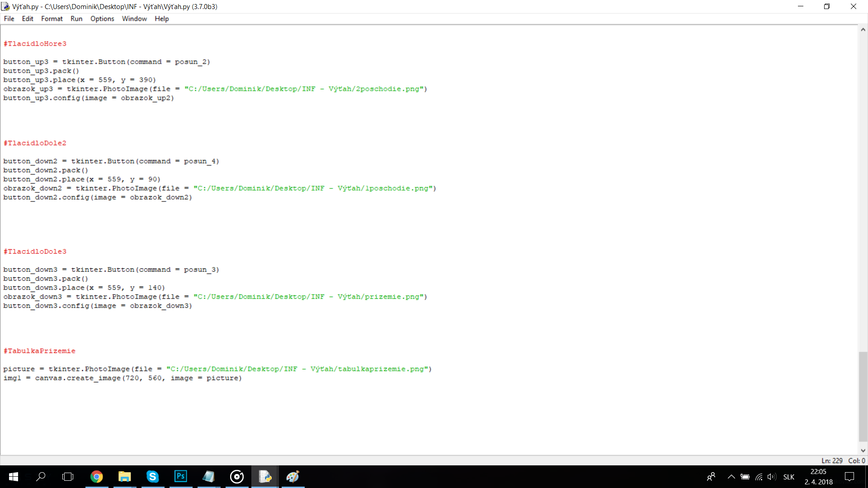Launch Photoshop from taskbar
The height and width of the screenshot is (488, 868).
pyautogui.click(x=180, y=477)
